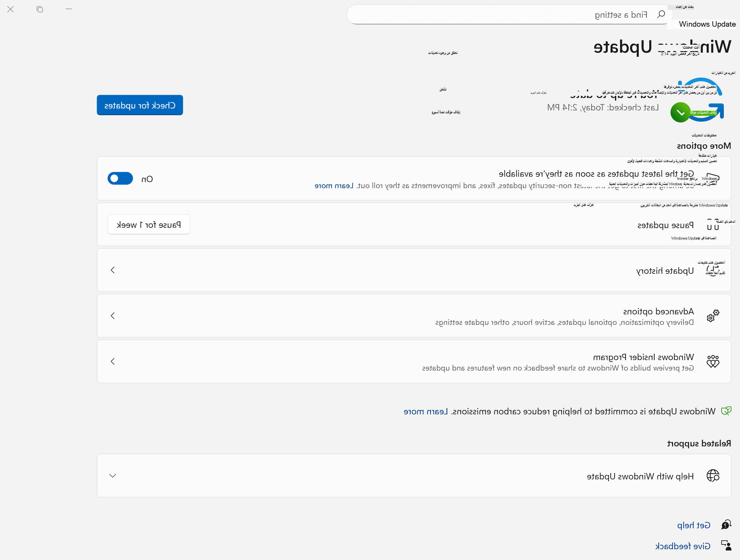
Task: Open the Get help link
Action: point(694,525)
